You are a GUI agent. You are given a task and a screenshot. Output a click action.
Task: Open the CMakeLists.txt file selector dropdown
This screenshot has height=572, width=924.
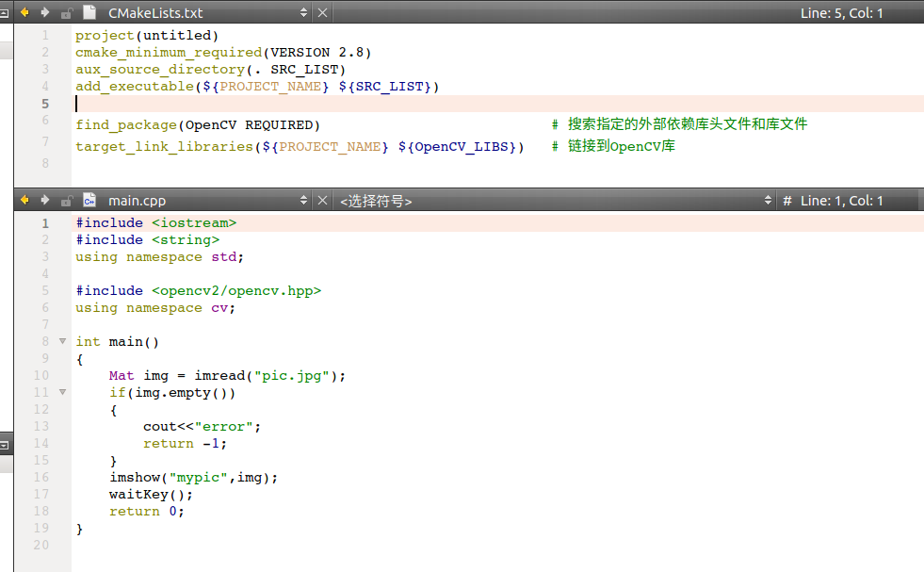[303, 13]
